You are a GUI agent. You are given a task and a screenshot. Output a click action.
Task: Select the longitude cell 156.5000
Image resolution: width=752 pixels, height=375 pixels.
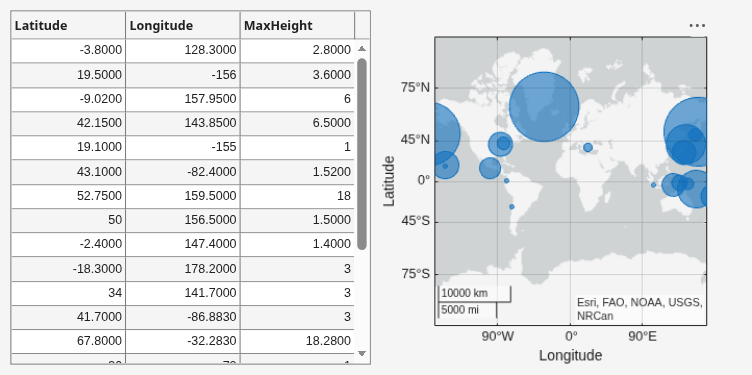pyautogui.click(x=183, y=220)
